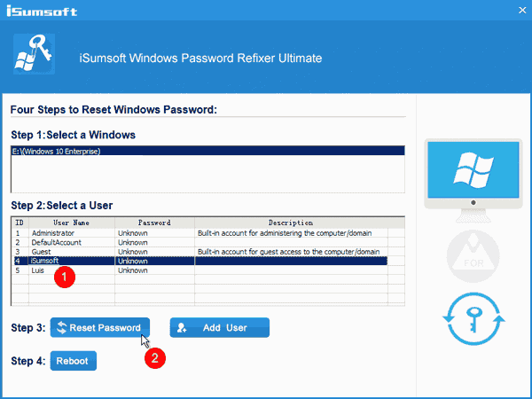The width and height of the screenshot is (532, 399).
Task: Click the circular key reset icon
Action: click(473, 319)
